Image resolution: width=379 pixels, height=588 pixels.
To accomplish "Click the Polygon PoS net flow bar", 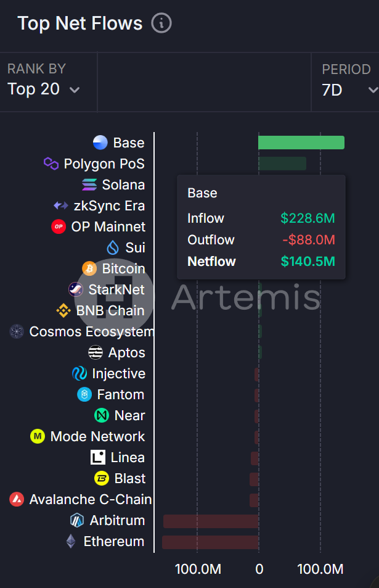I will tap(282, 164).
